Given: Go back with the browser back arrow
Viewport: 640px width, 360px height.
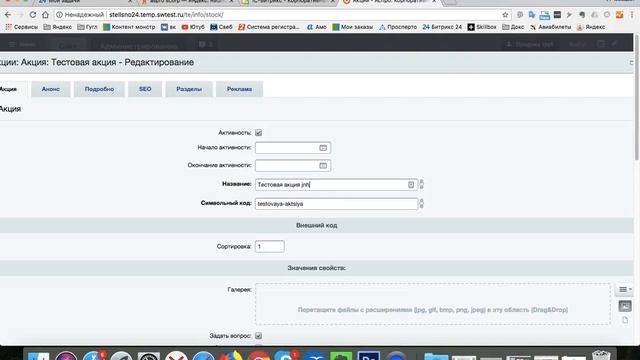Looking at the screenshot, I should click(8, 15).
